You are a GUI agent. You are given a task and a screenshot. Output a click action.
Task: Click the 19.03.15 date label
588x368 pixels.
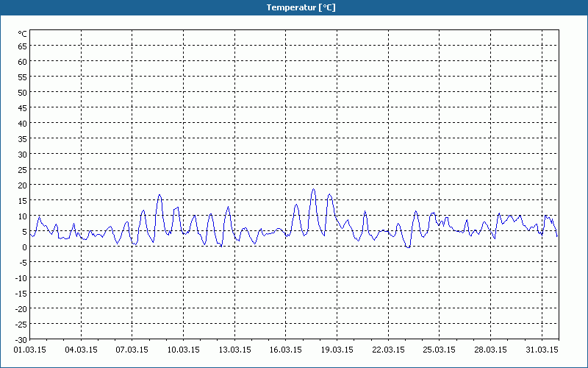(337, 350)
